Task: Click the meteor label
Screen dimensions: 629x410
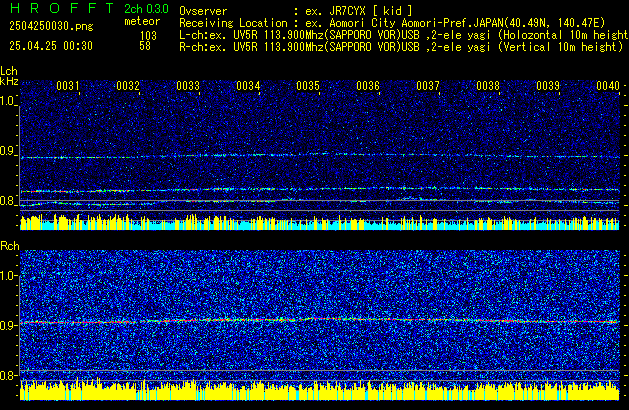Action: 142,21
